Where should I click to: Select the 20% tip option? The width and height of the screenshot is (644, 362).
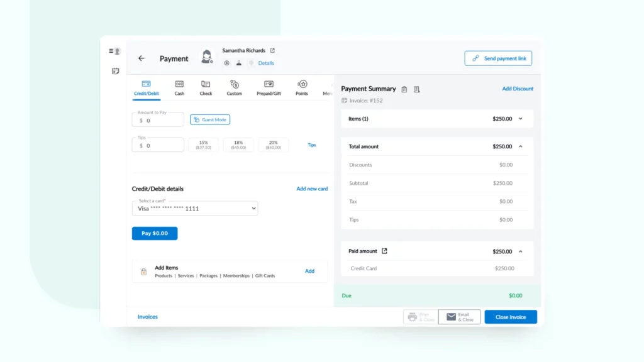(273, 145)
